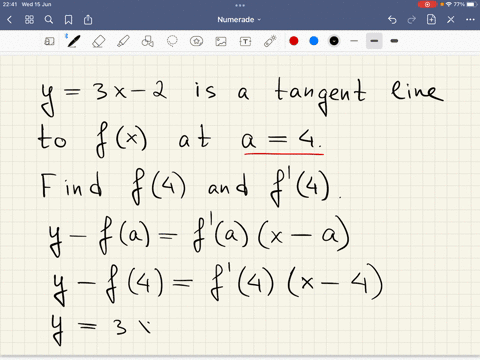
Task: Choose the blue pen color
Action: point(314,41)
